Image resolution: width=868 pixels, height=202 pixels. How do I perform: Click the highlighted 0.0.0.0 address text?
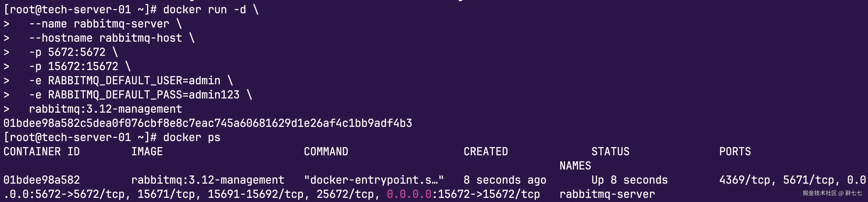(409, 194)
